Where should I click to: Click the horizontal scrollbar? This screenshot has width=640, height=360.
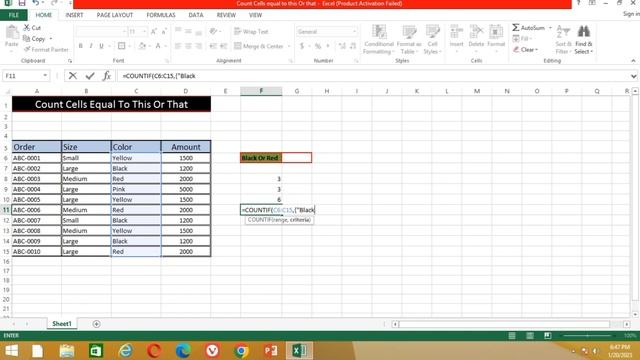[504, 324]
